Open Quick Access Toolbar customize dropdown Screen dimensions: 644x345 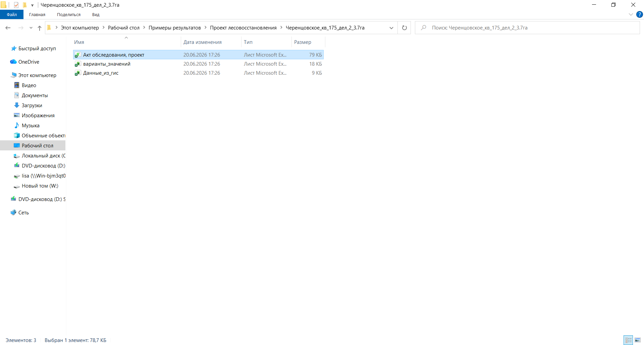pyautogui.click(x=32, y=5)
